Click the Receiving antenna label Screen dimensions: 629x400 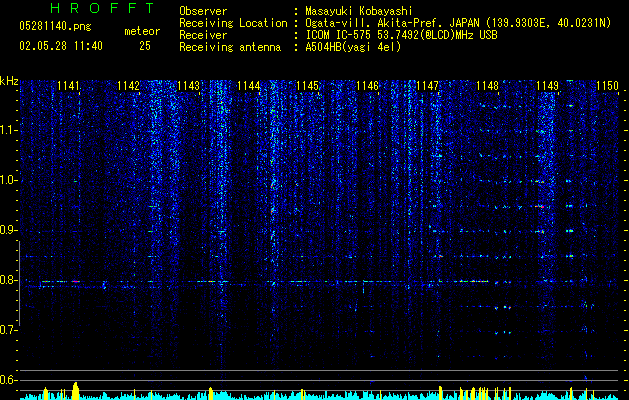click(230, 47)
